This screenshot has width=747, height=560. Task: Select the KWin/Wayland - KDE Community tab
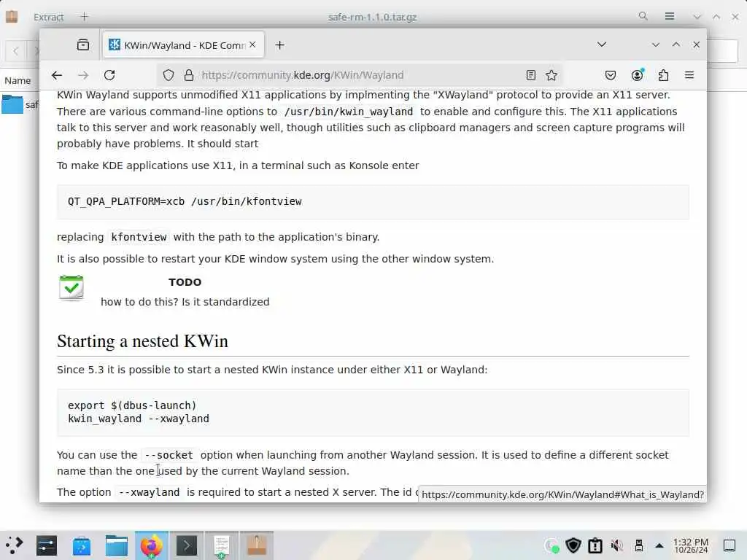[x=183, y=44]
